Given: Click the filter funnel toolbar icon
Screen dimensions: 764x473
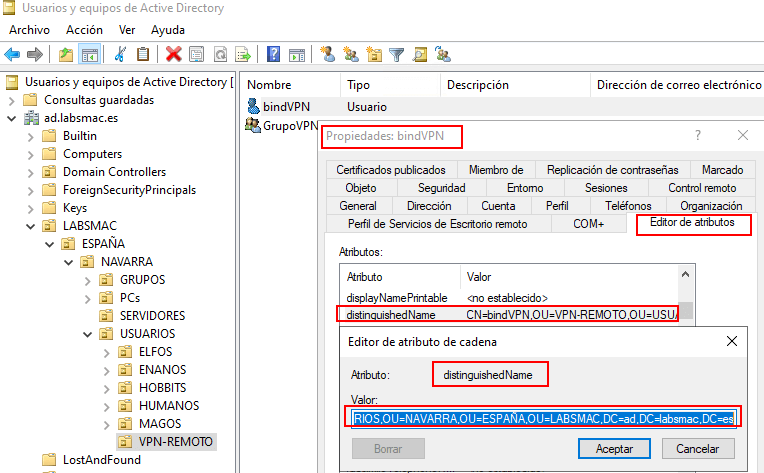Looking at the screenshot, I should (397, 54).
